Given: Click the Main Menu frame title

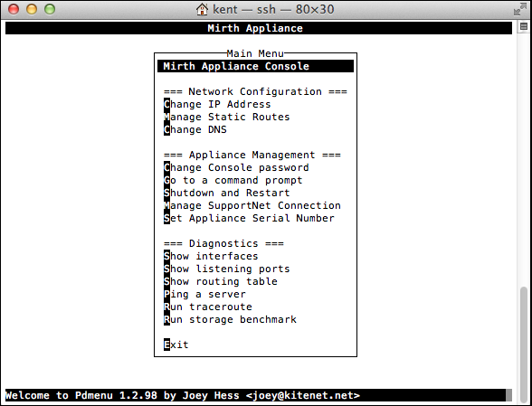Looking at the screenshot, I should click(x=255, y=53).
